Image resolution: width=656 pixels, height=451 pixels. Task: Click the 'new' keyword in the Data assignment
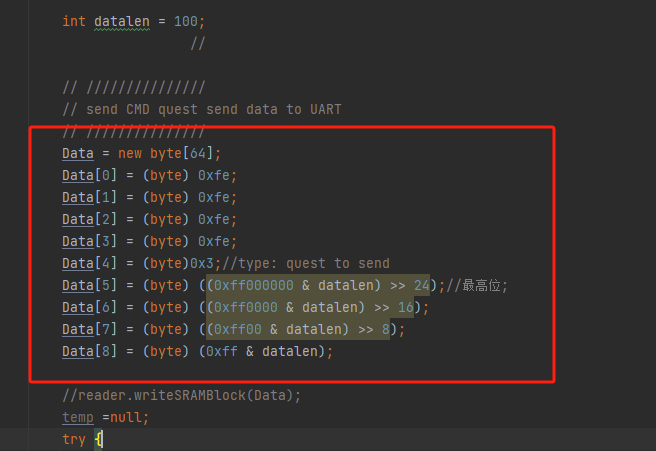[x=130, y=153]
